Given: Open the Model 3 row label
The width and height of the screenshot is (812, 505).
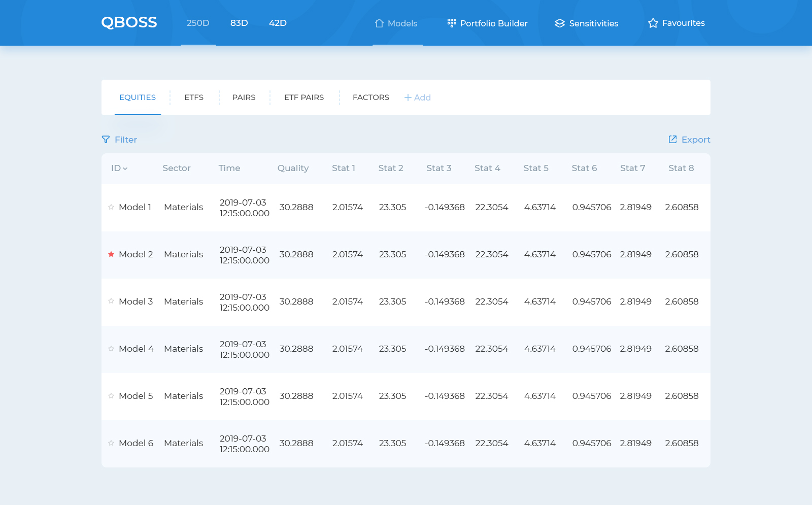Looking at the screenshot, I should 136,301.
